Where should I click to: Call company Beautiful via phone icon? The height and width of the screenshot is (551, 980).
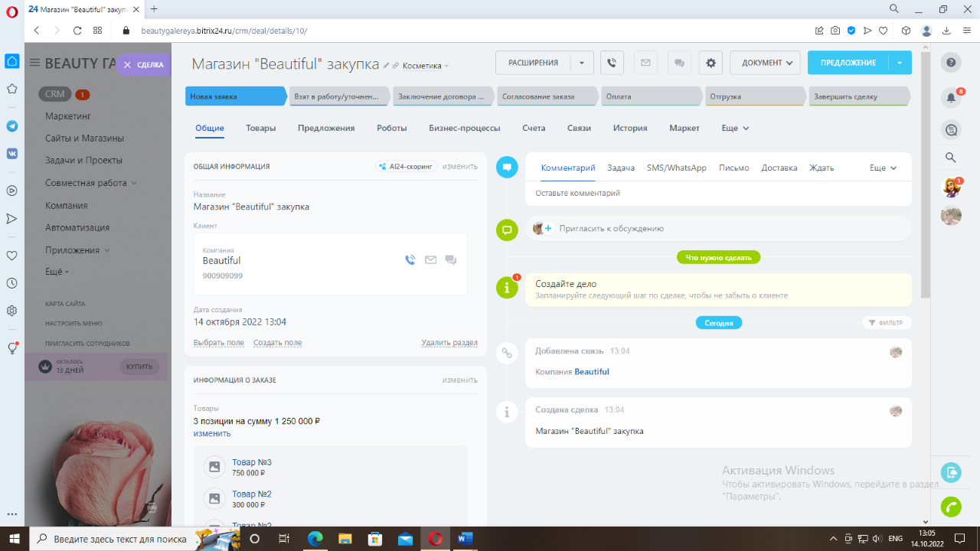(410, 260)
